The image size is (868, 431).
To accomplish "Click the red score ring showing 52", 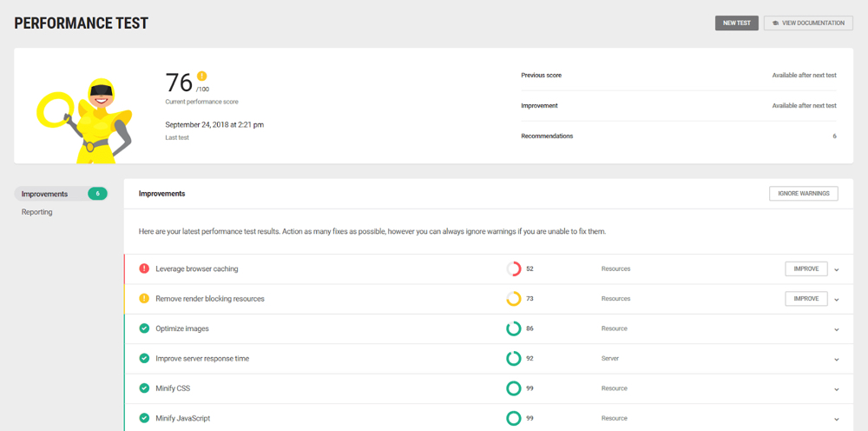I will point(514,269).
